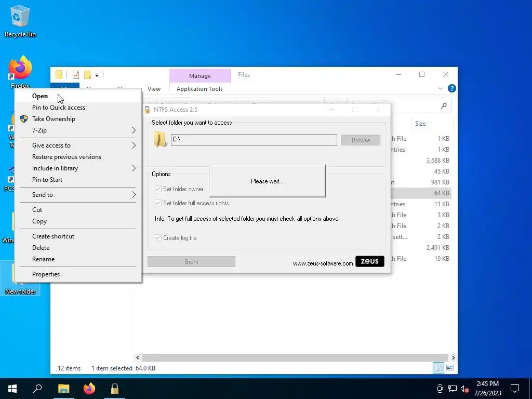Open the Manage ribbon tab

200,75
